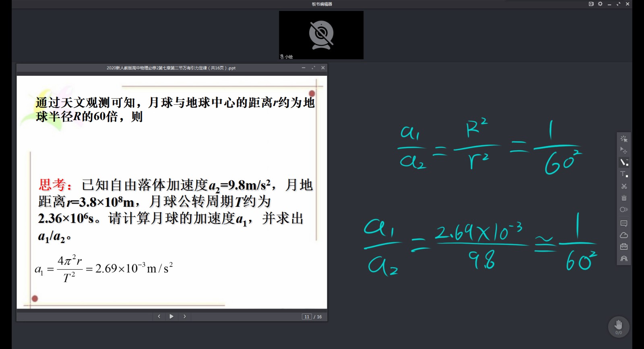Go to next slide in ppt viewer
This screenshot has width=644, height=349.
pos(184,316)
